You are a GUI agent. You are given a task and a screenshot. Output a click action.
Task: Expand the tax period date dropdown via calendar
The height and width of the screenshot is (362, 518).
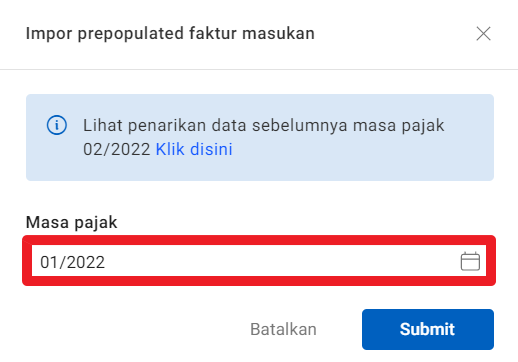470,261
